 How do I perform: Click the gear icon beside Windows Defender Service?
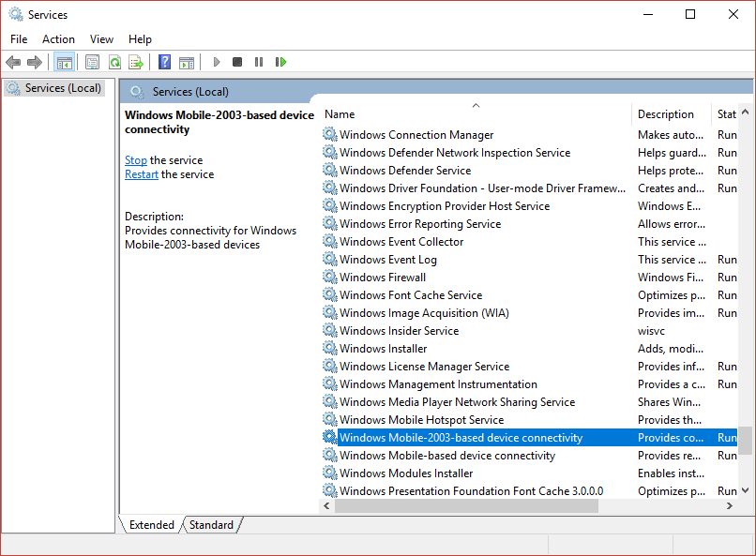330,170
